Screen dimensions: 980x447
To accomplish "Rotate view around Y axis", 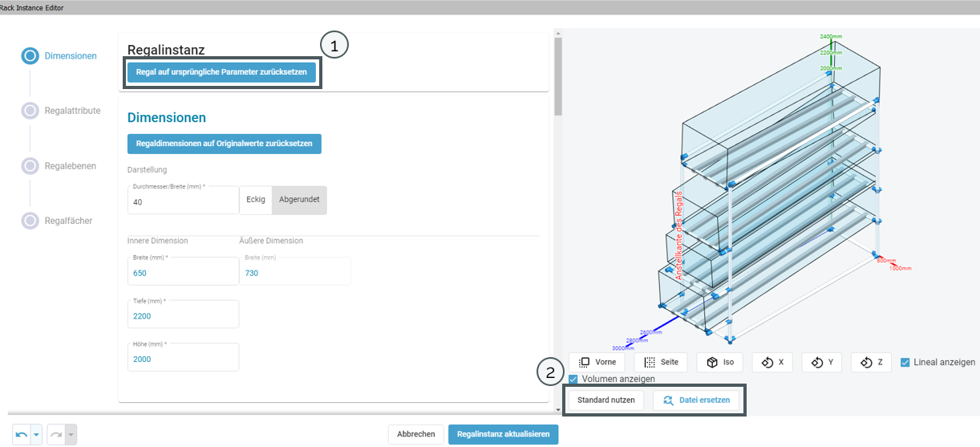I will [x=822, y=362].
